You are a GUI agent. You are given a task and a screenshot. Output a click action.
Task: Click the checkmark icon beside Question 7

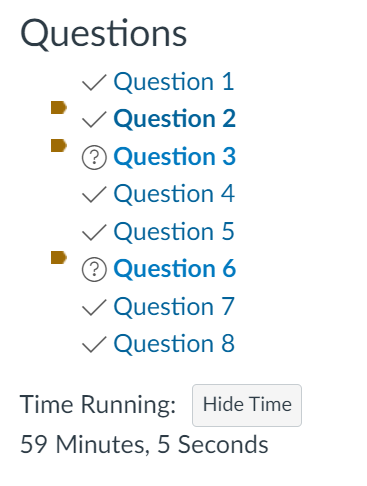coord(94,307)
